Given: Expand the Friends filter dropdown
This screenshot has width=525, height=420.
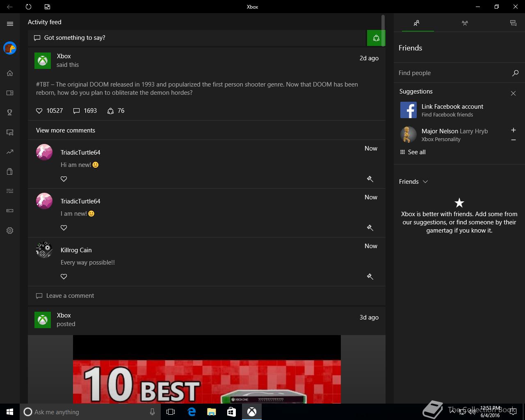Looking at the screenshot, I should (x=413, y=182).
